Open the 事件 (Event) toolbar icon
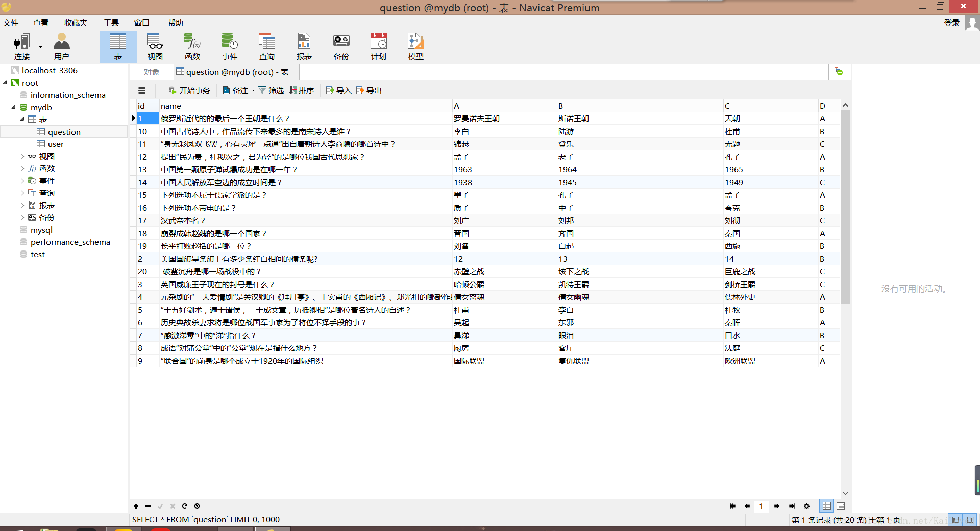The width and height of the screenshot is (980, 531). 230,46
